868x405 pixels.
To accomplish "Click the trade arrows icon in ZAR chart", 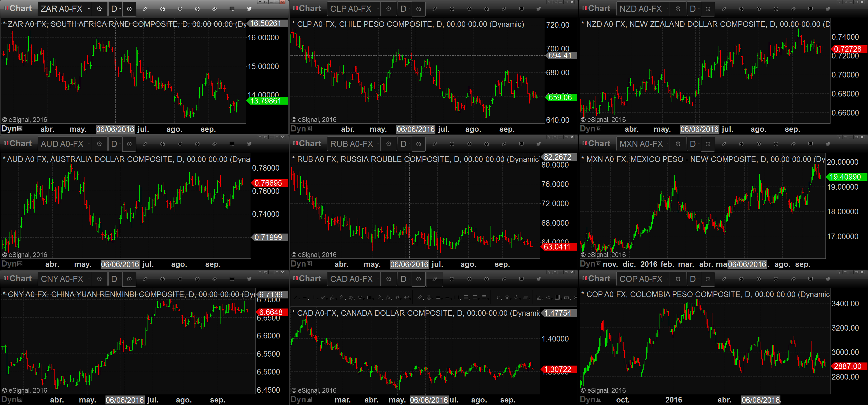I will (x=214, y=9).
